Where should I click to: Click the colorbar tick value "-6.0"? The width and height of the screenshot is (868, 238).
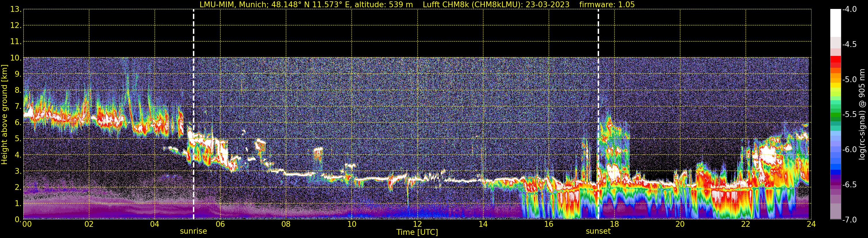[849, 149]
